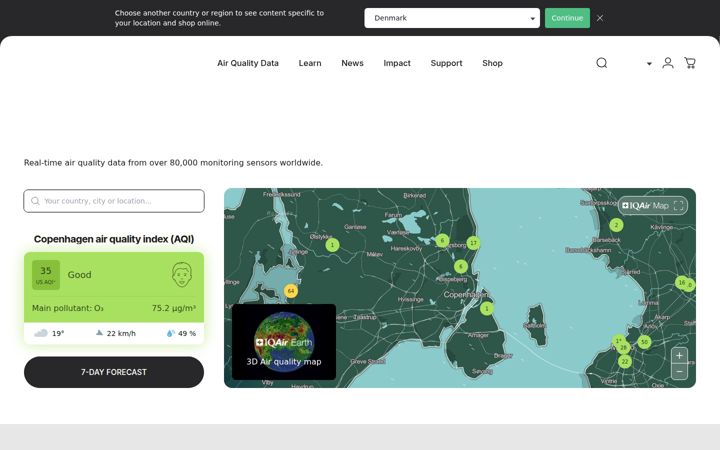Image resolution: width=720 pixels, height=450 pixels.
Task: Open the Shop menu
Action: point(492,63)
